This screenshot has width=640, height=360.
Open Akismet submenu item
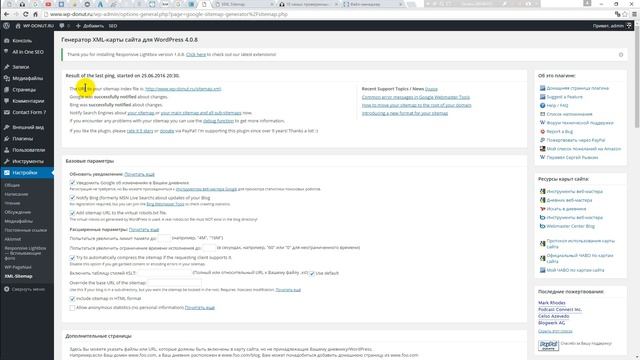(x=13, y=239)
